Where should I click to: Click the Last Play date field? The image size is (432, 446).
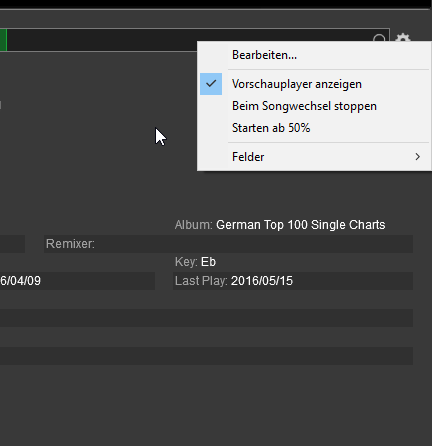[293, 281]
